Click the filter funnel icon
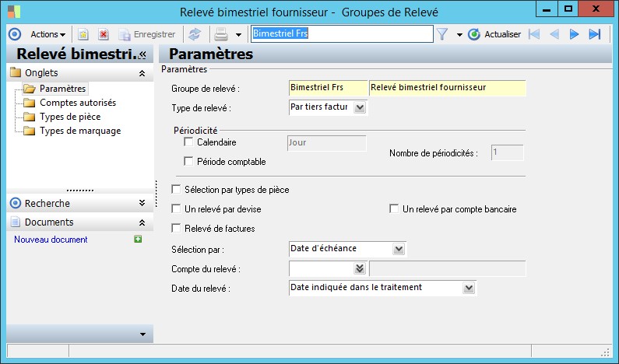This screenshot has width=619, height=364. [442, 34]
